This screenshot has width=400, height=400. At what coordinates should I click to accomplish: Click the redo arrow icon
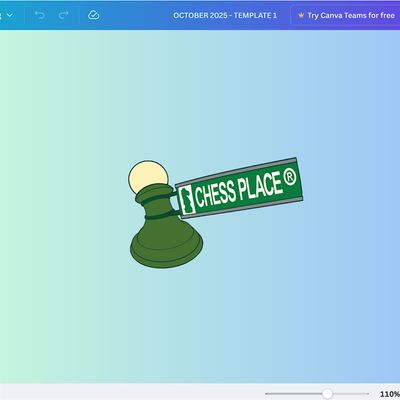[x=63, y=15]
